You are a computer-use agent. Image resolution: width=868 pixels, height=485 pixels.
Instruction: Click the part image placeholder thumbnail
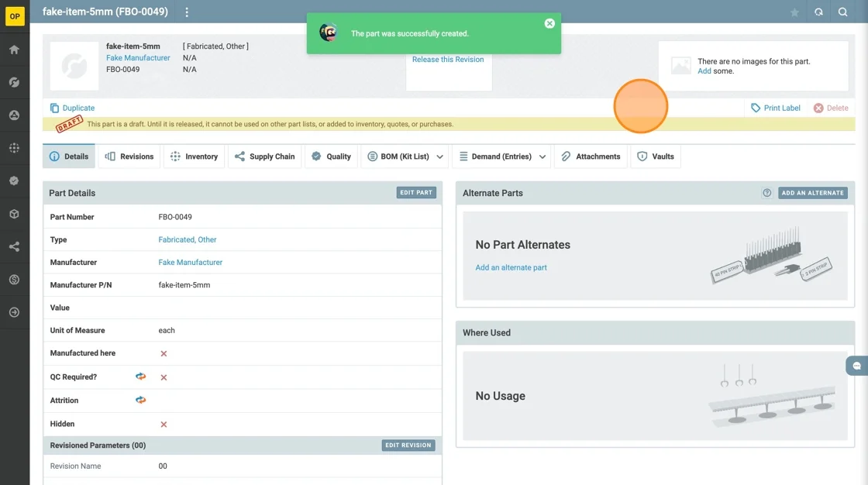coord(74,66)
